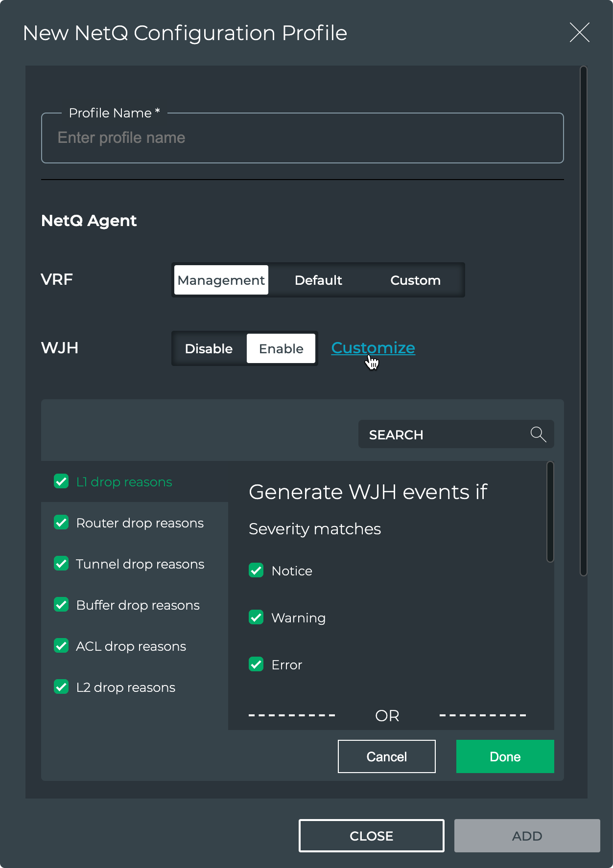
Task: Switch VRF to Default
Action: tap(318, 280)
